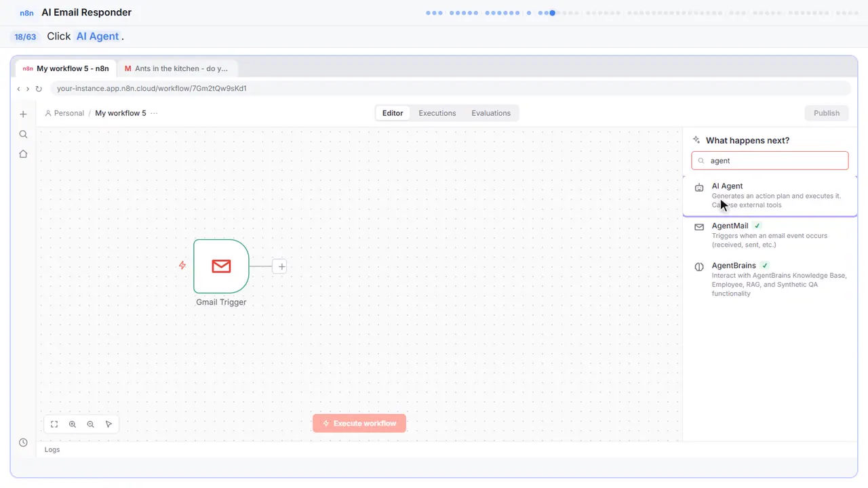Click the node search field containing 'agent'
Viewport: 868px width, 488px height.
click(x=770, y=161)
